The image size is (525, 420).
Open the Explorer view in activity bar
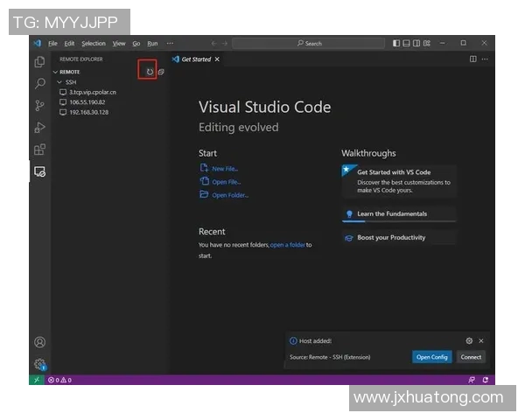click(39, 62)
